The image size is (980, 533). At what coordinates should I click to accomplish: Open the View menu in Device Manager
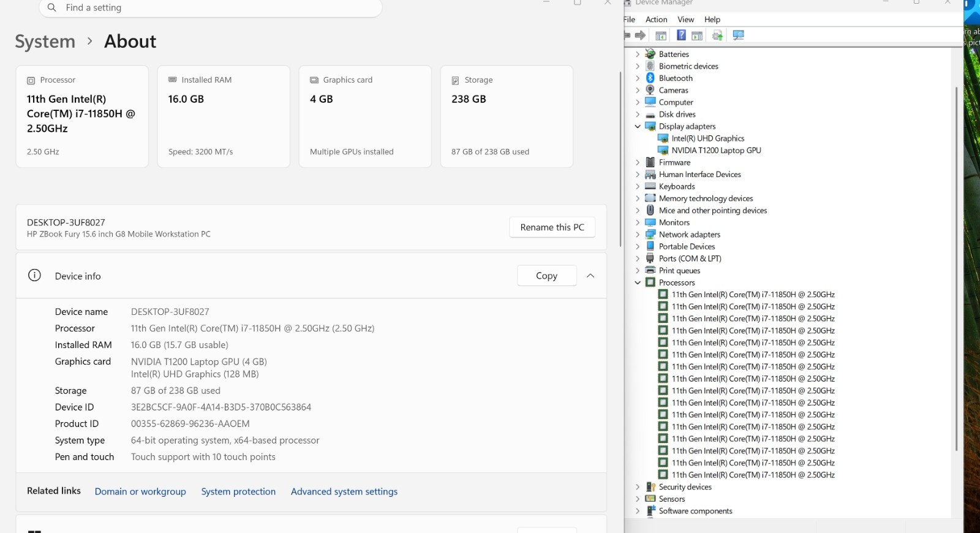tap(685, 20)
